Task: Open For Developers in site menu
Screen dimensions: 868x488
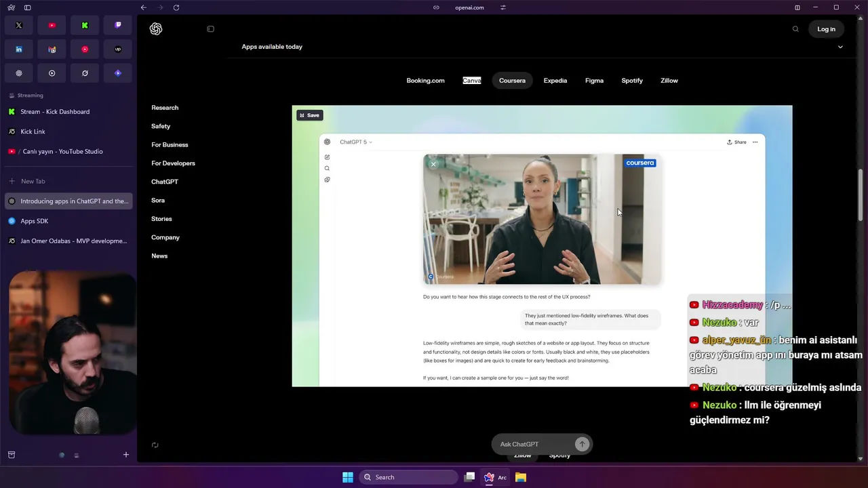Action: tap(173, 163)
